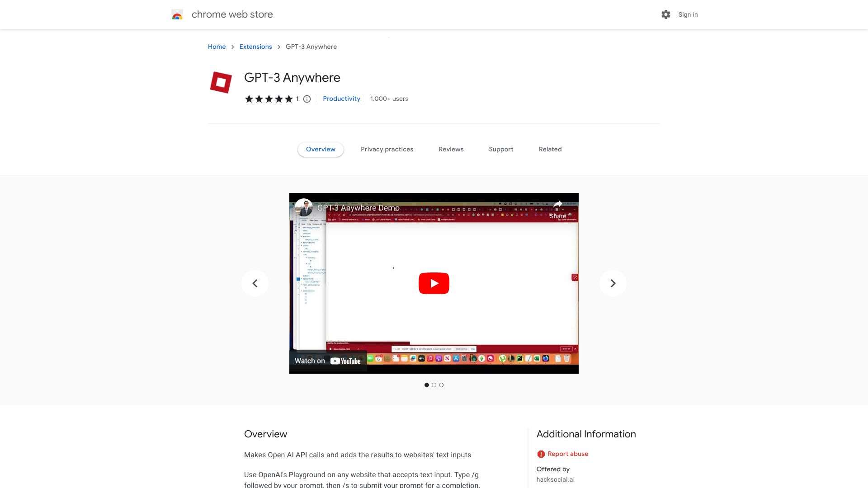Switch to the Reviews tab
Screen dimensions: 868x488
(451, 150)
